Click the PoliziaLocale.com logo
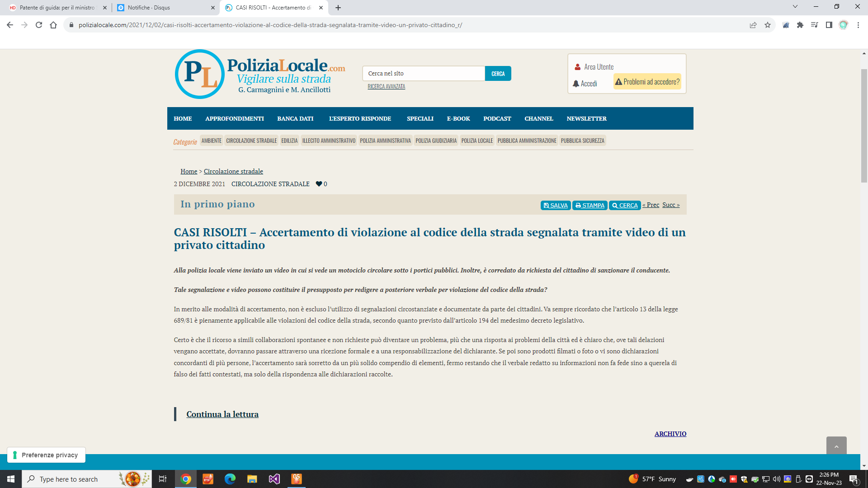Image resolution: width=868 pixels, height=488 pixels. 260,74
